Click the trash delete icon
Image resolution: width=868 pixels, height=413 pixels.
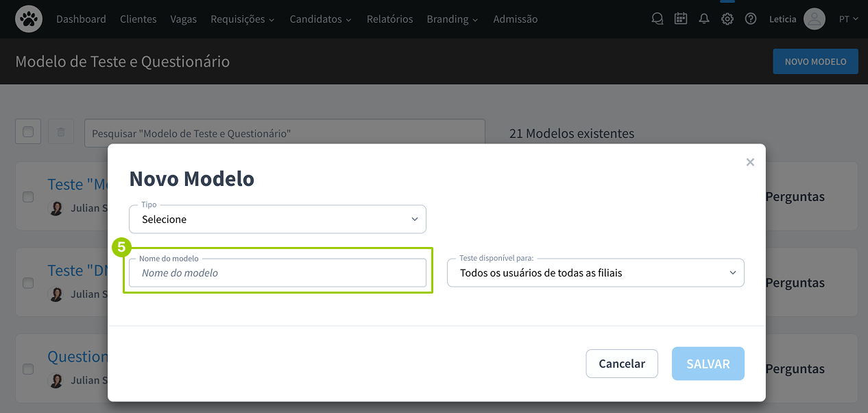click(61, 132)
